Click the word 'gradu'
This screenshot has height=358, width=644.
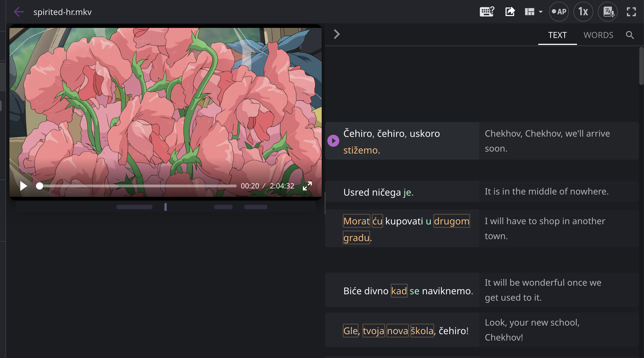pyautogui.click(x=356, y=238)
